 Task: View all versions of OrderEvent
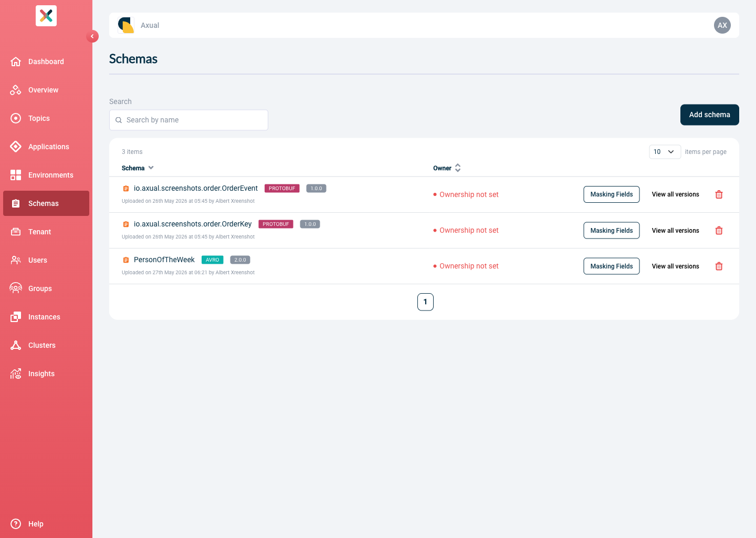pos(676,194)
